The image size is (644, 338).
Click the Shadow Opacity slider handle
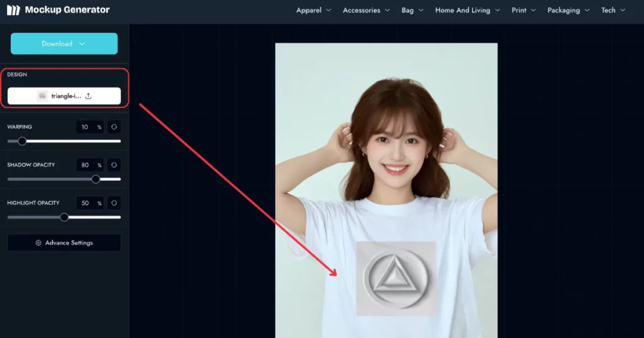point(96,179)
